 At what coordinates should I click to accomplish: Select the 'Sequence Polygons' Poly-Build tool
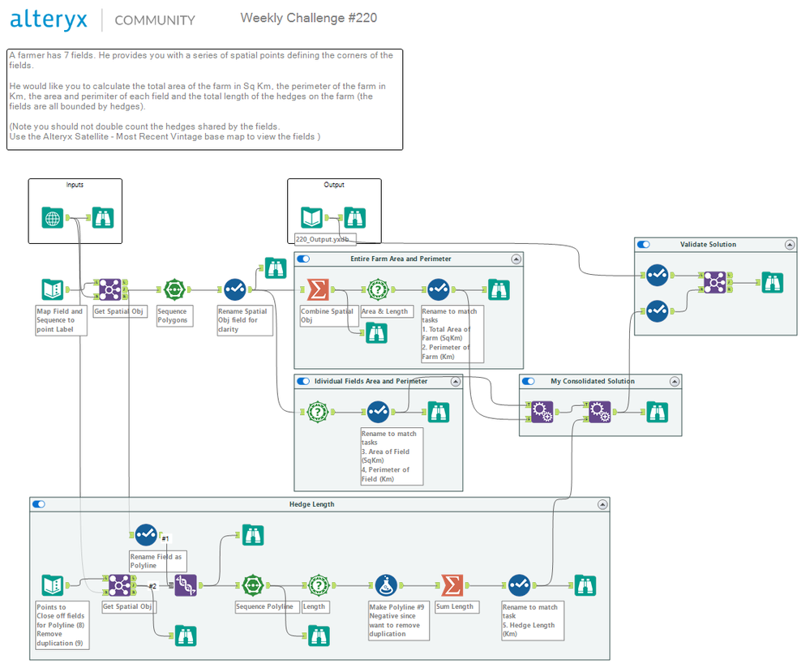pyautogui.click(x=174, y=289)
